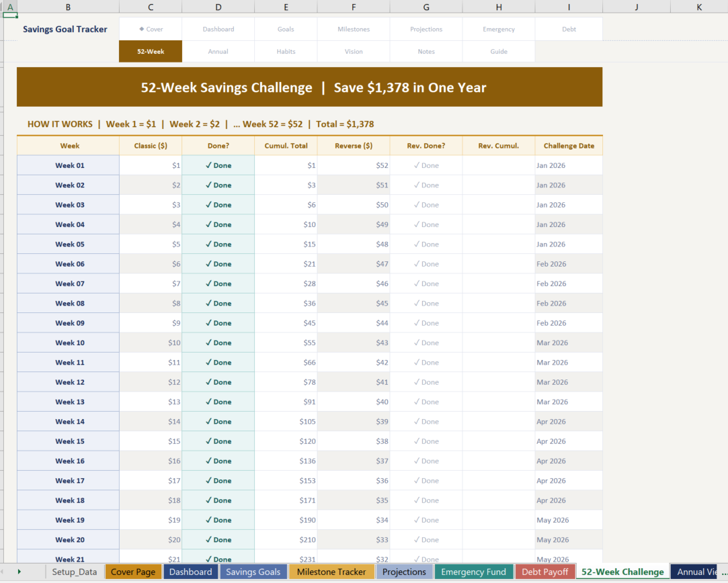Click the Savings Goal Tracker title
This screenshot has height=583, width=728.
point(65,29)
